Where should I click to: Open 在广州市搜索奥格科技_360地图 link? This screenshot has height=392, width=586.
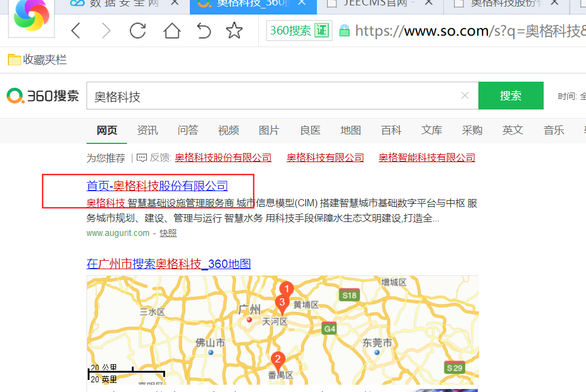(169, 264)
